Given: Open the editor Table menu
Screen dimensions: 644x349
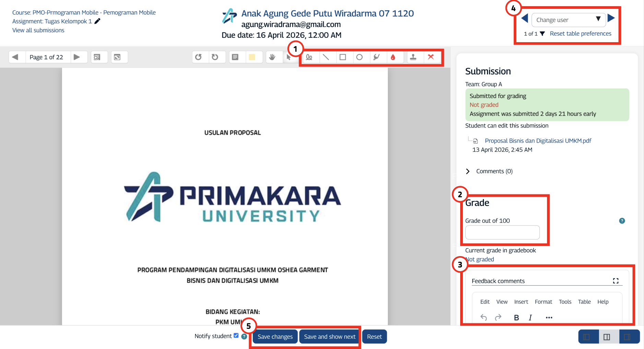Looking at the screenshot, I should [x=584, y=302].
